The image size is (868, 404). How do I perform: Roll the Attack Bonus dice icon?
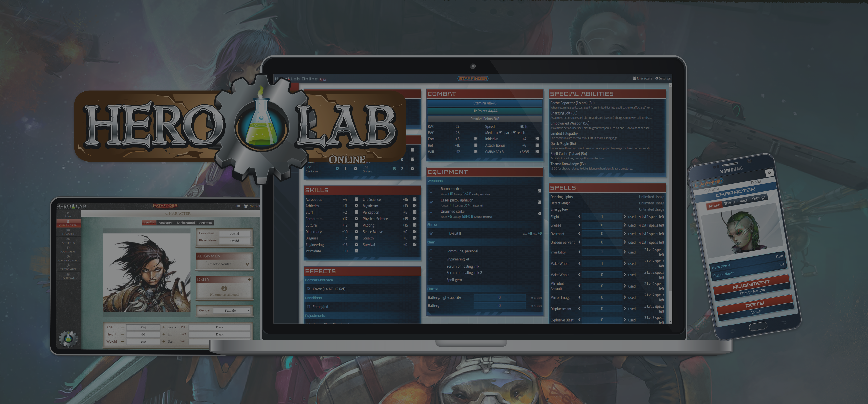coord(537,145)
